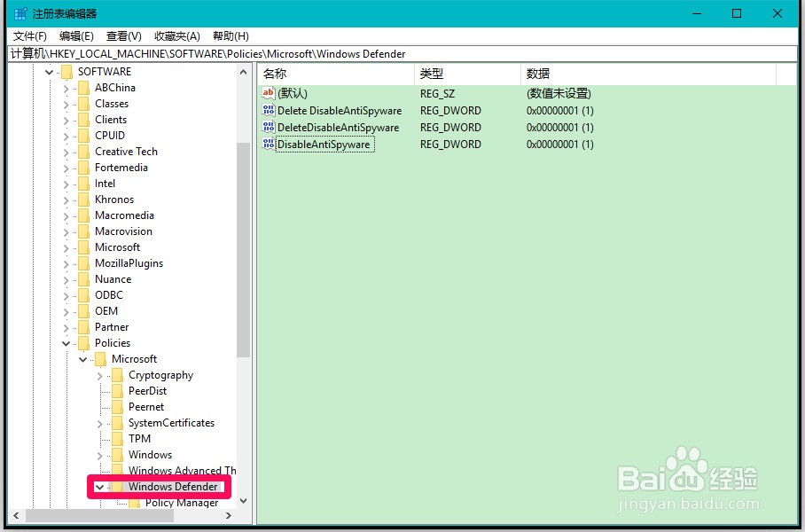Sort values by the 类型 column header
The image size is (805, 532).
pyautogui.click(x=468, y=74)
